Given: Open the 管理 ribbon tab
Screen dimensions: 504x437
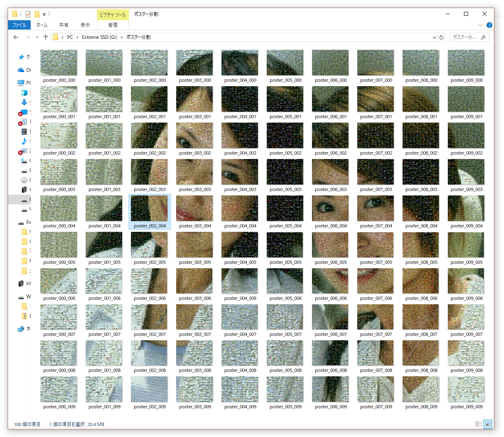Looking at the screenshot, I should coord(113,25).
